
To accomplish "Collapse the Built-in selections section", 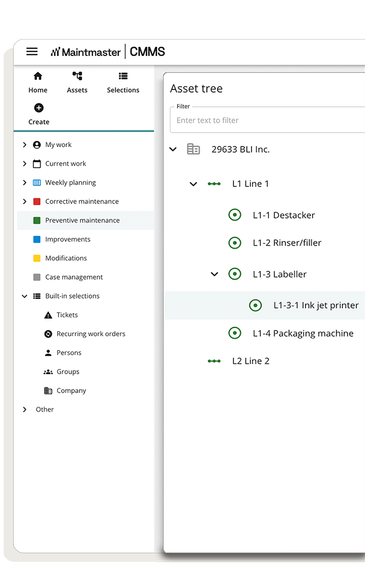I will pos(24,296).
